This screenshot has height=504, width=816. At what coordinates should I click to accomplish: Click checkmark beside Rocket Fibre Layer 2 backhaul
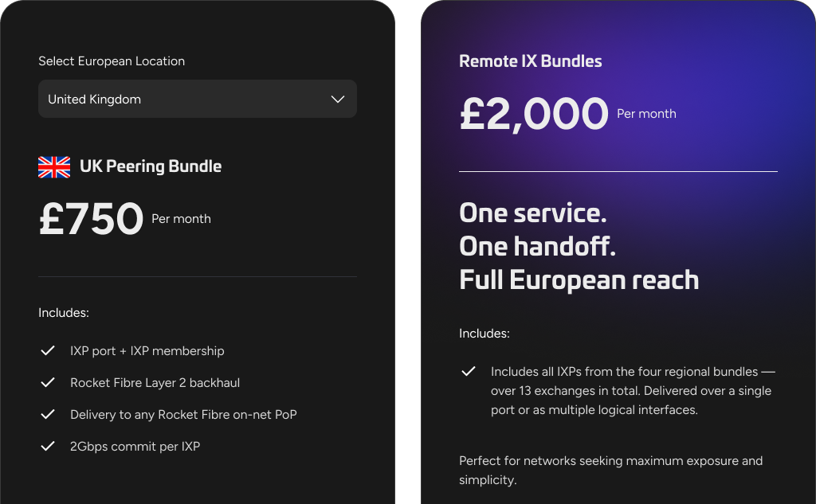pyautogui.click(x=48, y=382)
